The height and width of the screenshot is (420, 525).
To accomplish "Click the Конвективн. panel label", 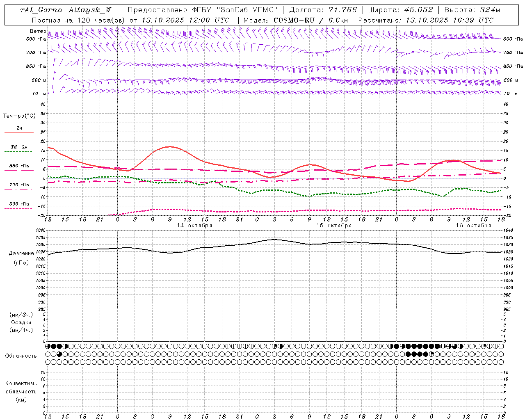I will (x=21, y=383).
